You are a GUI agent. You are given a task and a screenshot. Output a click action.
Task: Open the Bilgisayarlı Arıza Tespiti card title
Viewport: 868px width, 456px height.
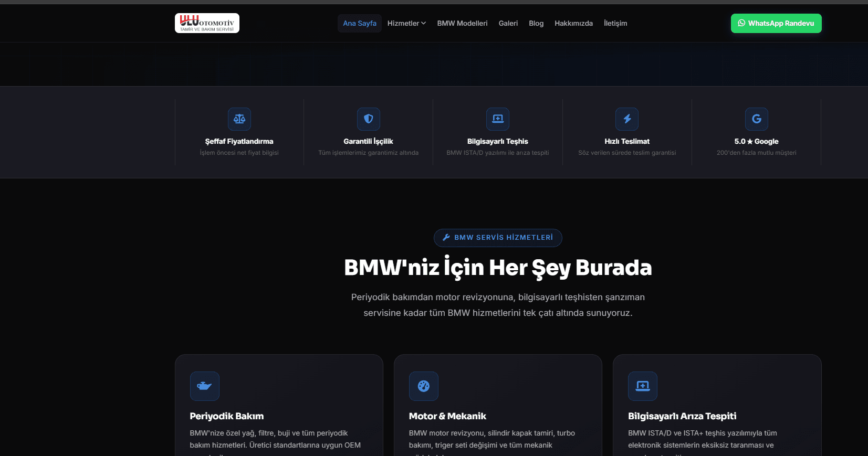point(682,416)
